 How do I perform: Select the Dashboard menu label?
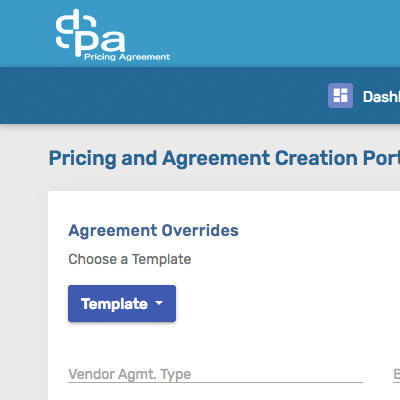(381, 97)
